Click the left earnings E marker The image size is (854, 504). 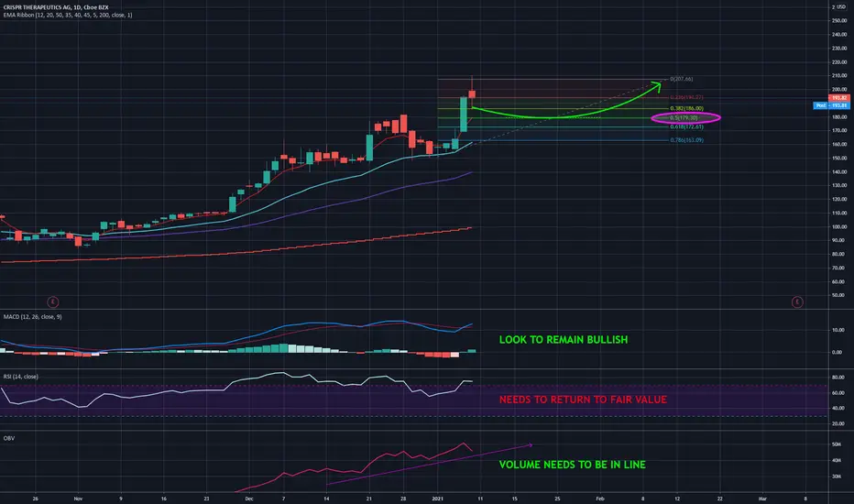(53, 301)
